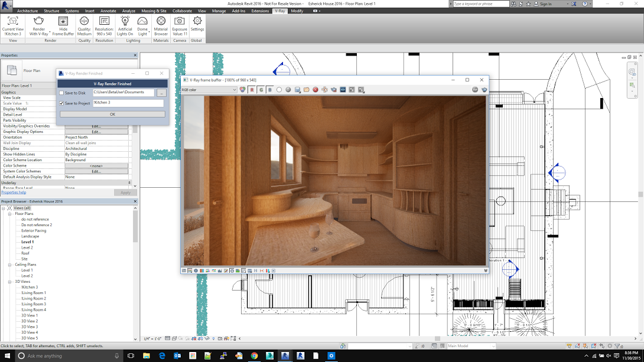Expand frame buffer bottom toolbar chevron
644x362 pixels.
click(486, 270)
